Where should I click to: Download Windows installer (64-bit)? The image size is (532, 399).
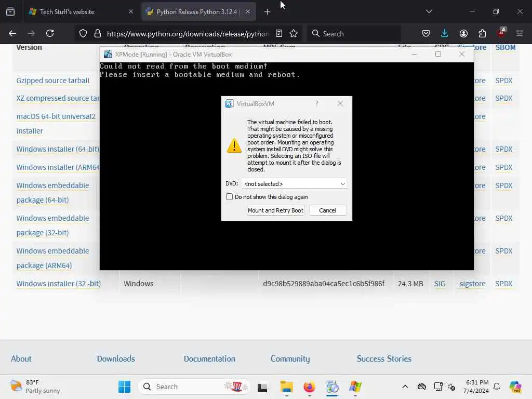[58, 149]
